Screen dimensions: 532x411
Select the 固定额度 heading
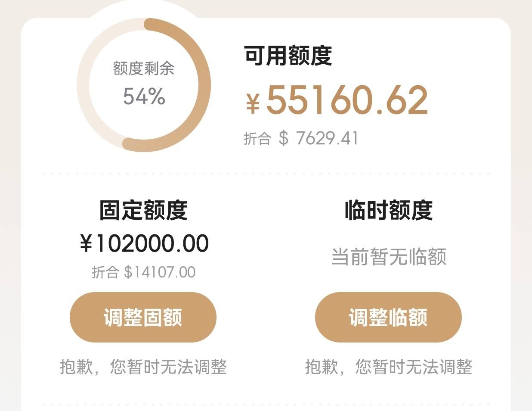[143, 210]
